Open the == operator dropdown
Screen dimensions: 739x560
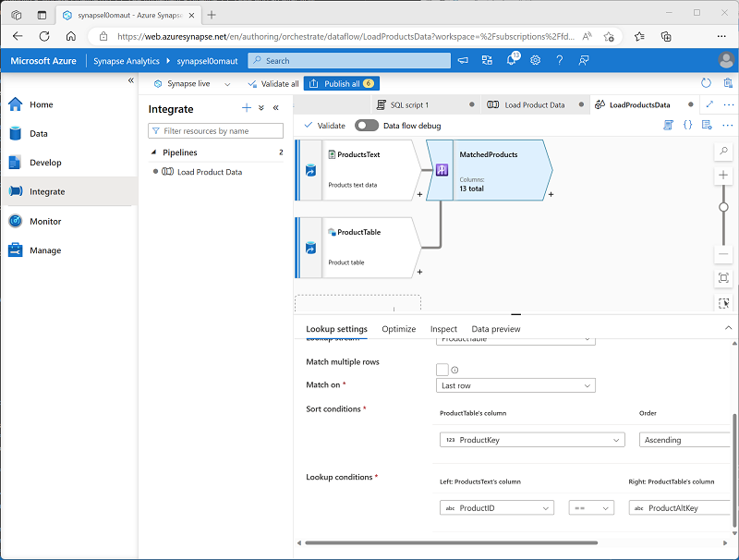[591, 508]
